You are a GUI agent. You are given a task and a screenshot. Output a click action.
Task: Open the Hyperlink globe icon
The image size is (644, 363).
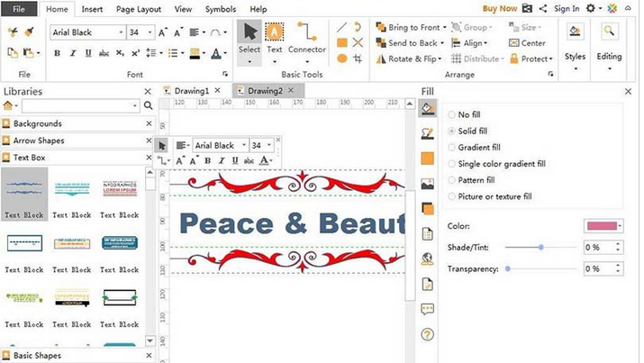[x=428, y=259]
